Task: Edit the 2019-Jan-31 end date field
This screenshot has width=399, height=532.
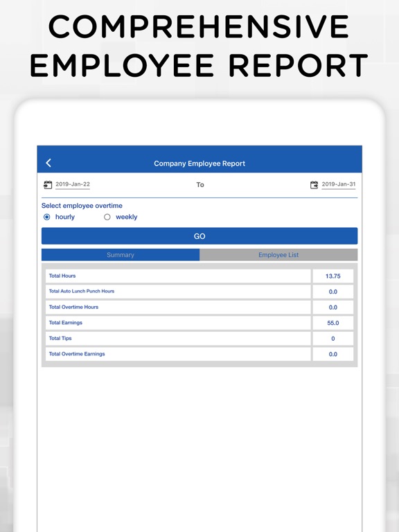Action: tap(339, 184)
